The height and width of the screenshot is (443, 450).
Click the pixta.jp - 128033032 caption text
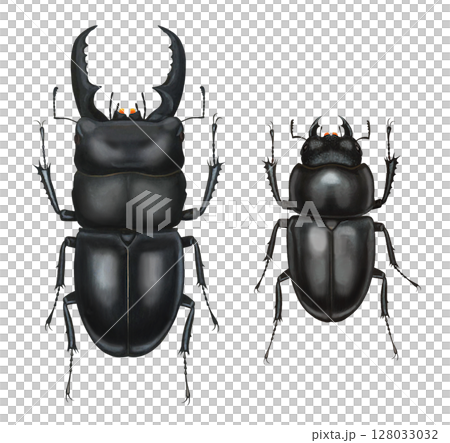[375, 435]
